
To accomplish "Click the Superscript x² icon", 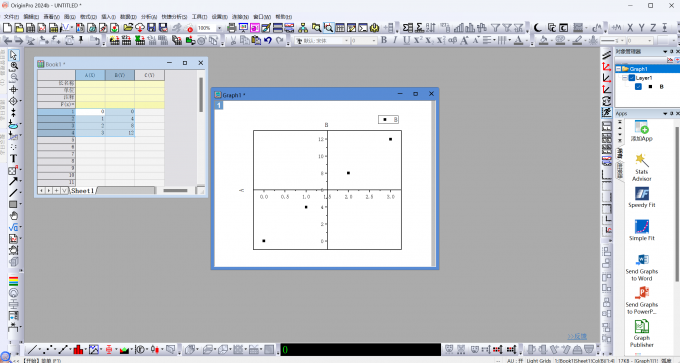I will pos(418,40).
